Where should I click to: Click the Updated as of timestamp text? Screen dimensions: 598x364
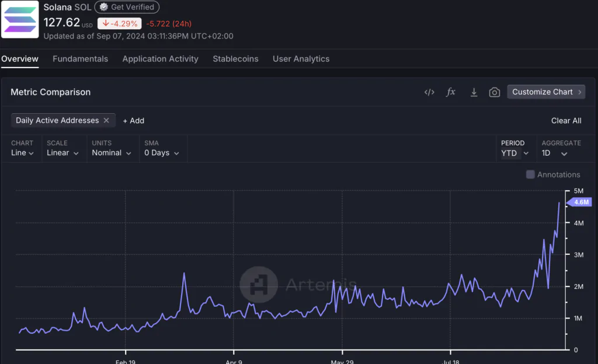click(138, 36)
